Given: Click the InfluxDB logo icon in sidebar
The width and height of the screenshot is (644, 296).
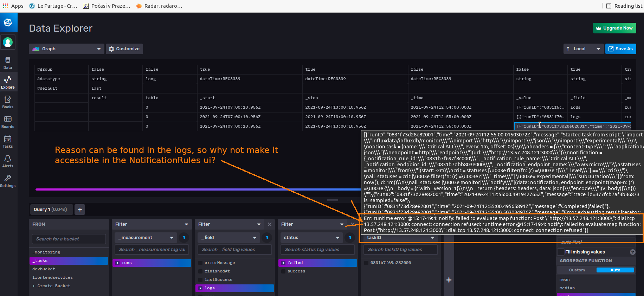Looking at the screenshot, I should pyautogui.click(x=8, y=22).
